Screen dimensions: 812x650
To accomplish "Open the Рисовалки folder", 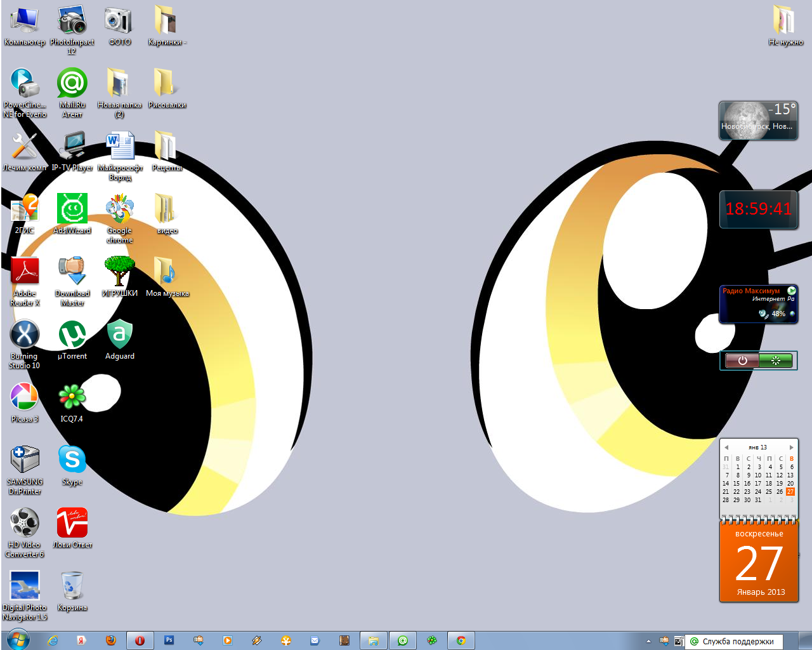I will (x=167, y=88).
